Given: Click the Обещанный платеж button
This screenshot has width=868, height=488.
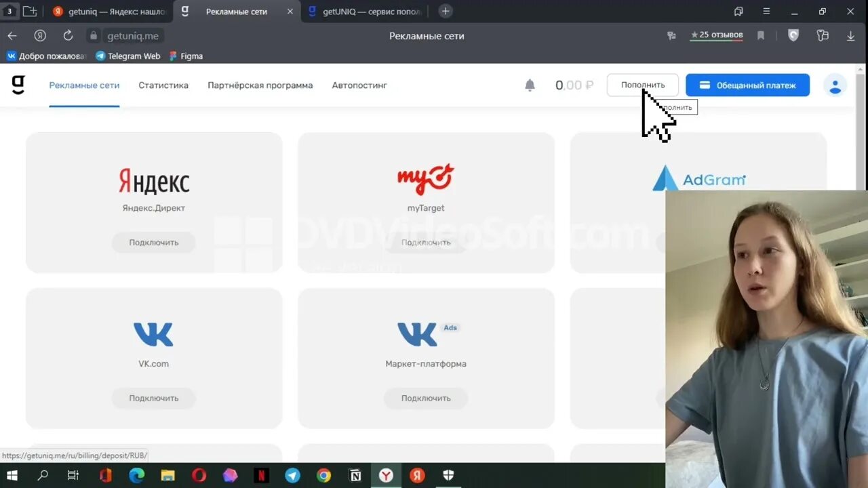Looking at the screenshot, I should 747,85.
